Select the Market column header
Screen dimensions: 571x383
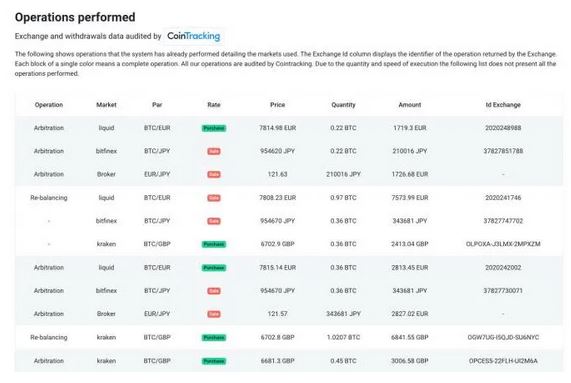[106, 105]
